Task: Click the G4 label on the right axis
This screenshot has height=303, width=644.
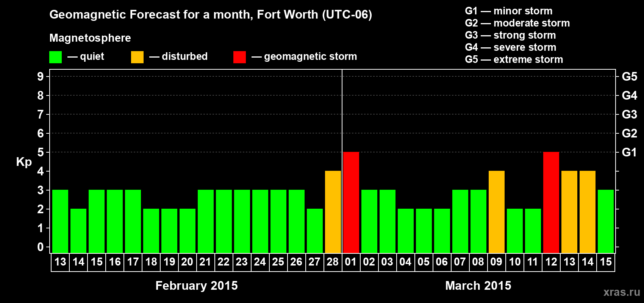Action: (x=630, y=95)
